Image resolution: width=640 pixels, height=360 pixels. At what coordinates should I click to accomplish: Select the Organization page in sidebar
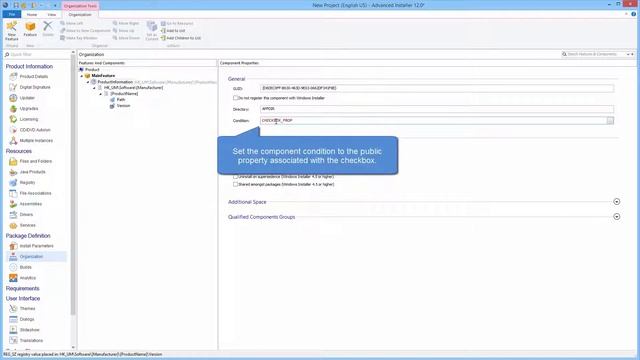pos(31,256)
